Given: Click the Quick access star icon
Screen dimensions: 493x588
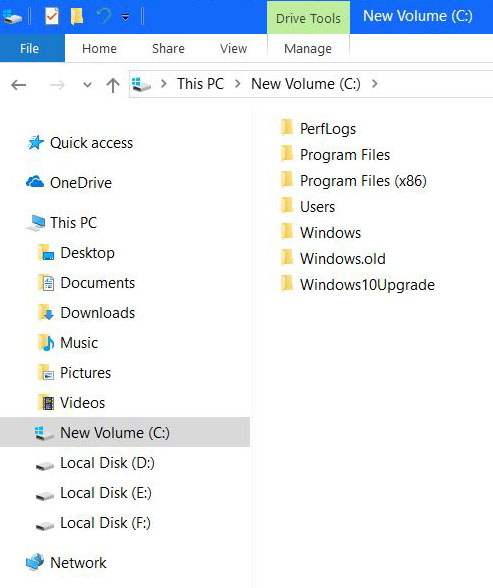Looking at the screenshot, I should (36, 142).
